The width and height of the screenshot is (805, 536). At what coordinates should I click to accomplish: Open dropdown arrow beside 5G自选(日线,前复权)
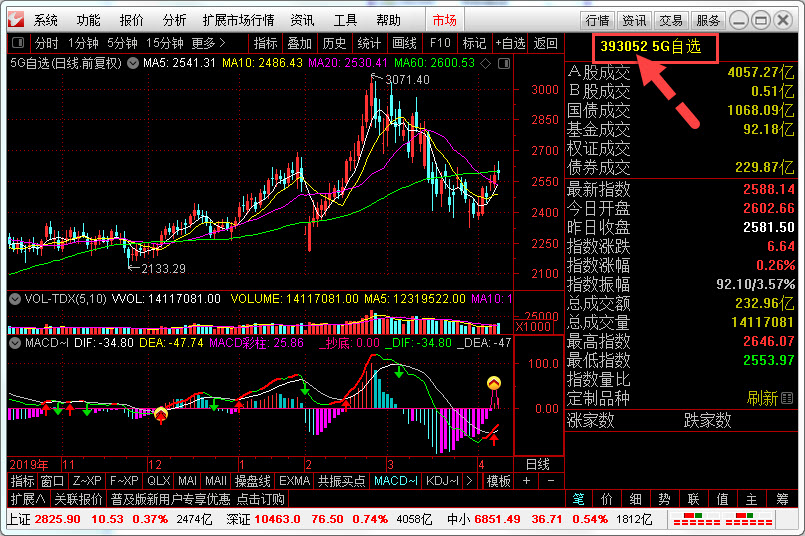click(x=133, y=63)
